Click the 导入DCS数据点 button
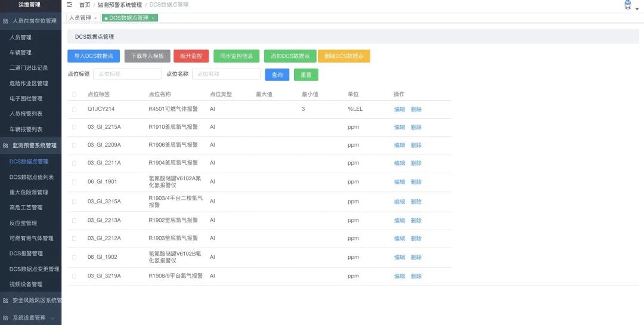This screenshot has width=644, height=325. coord(94,56)
